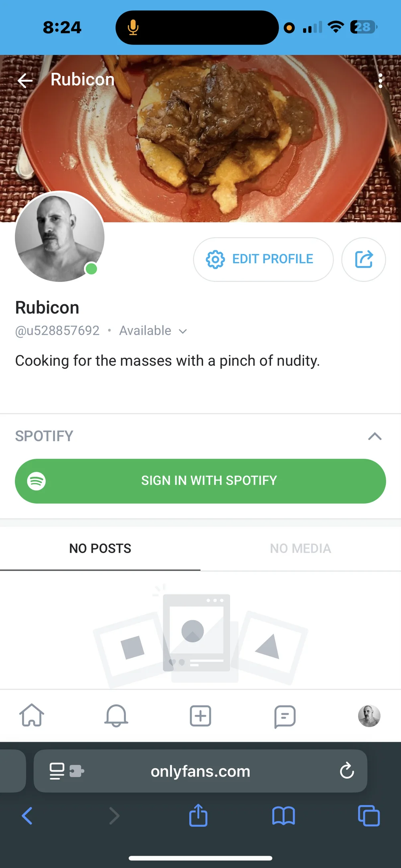Open the profile avatar in bottom navigation
401x868 pixels.
[x=369, y=716]
